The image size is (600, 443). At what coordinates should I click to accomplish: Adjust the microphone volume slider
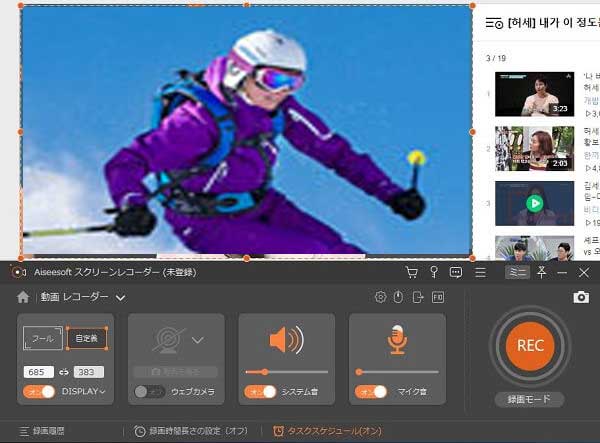coord(397,372)
